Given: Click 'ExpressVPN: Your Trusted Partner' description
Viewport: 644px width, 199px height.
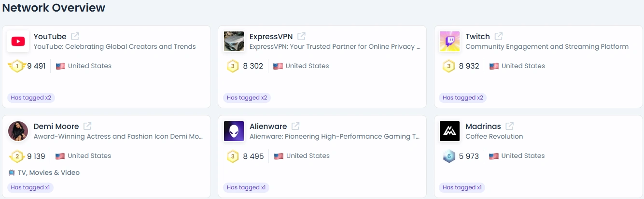Looking at the screenshot, I should 335,47.
